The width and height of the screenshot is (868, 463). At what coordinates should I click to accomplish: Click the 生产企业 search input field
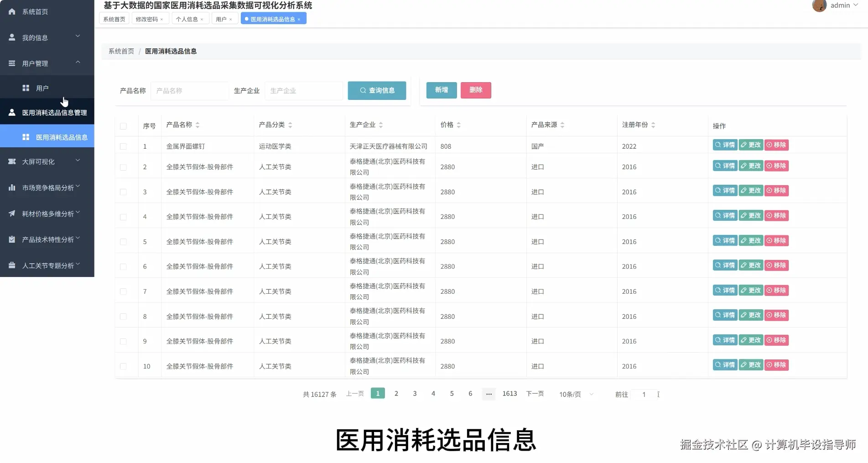tap(303, 91)
